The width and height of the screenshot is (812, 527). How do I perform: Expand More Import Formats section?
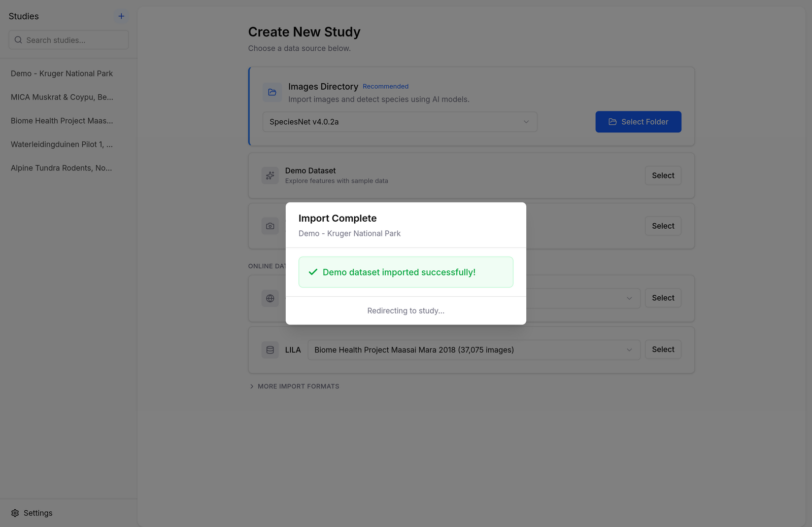(294, 387)
